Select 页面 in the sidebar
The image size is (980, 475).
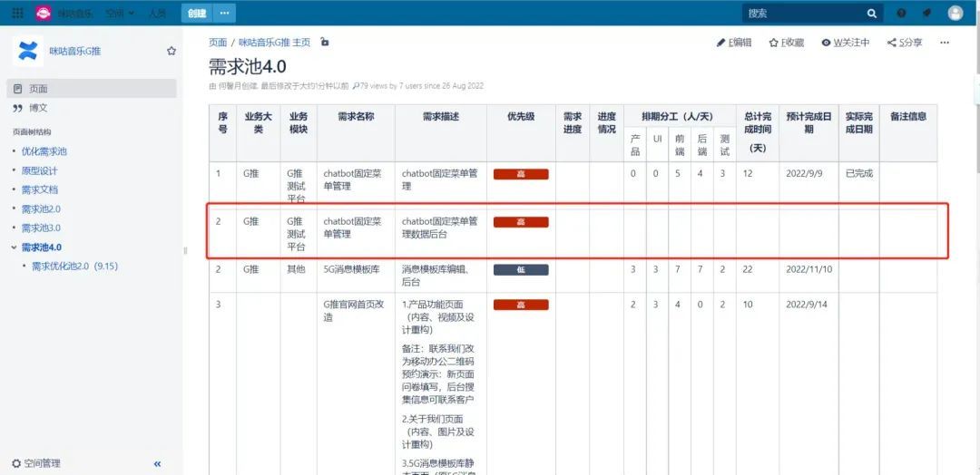tap(92, 89)
